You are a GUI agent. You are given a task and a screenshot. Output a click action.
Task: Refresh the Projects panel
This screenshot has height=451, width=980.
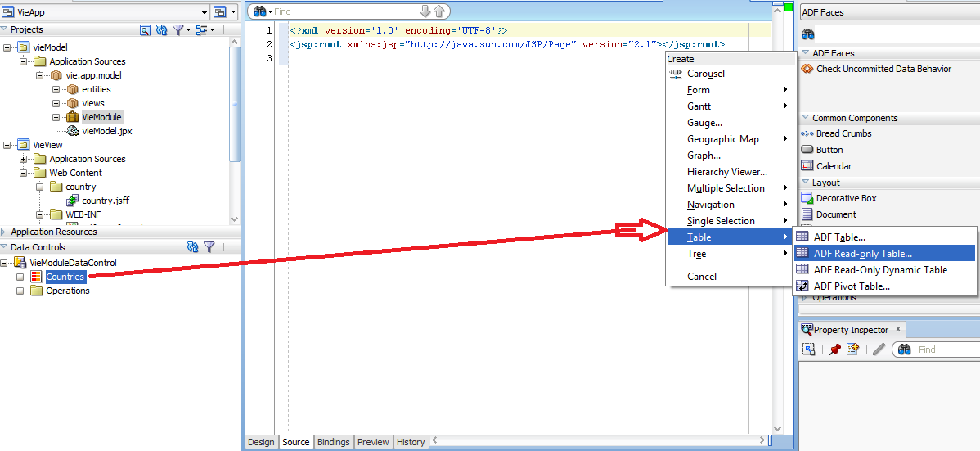(x=162, y=29)
